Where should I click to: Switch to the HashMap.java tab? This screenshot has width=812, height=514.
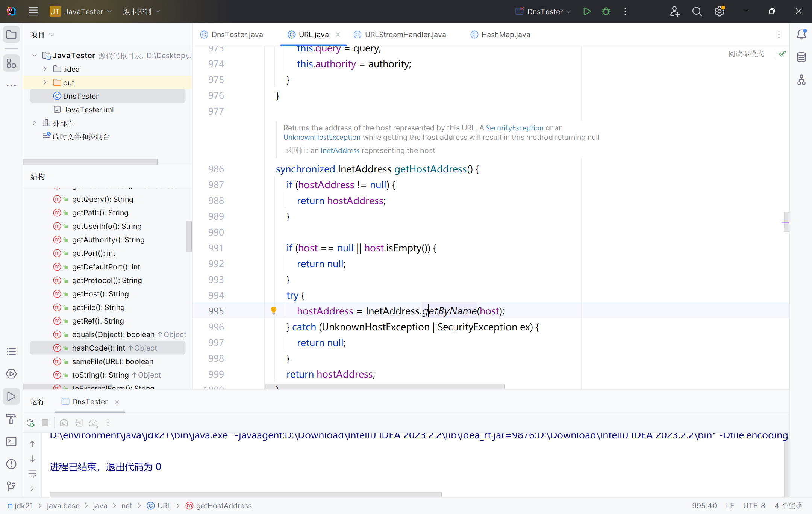pyautogui.click(x=505, y=35)
